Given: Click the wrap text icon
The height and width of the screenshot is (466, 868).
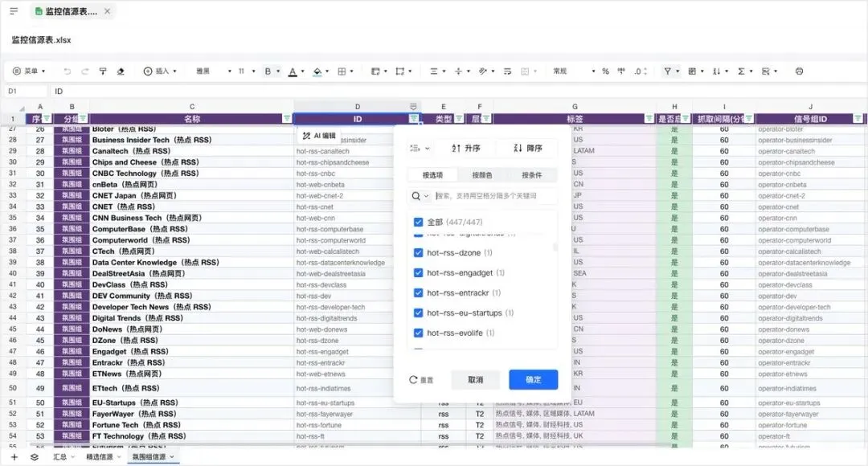Looking at the screenshot, I should pos(508,72).
